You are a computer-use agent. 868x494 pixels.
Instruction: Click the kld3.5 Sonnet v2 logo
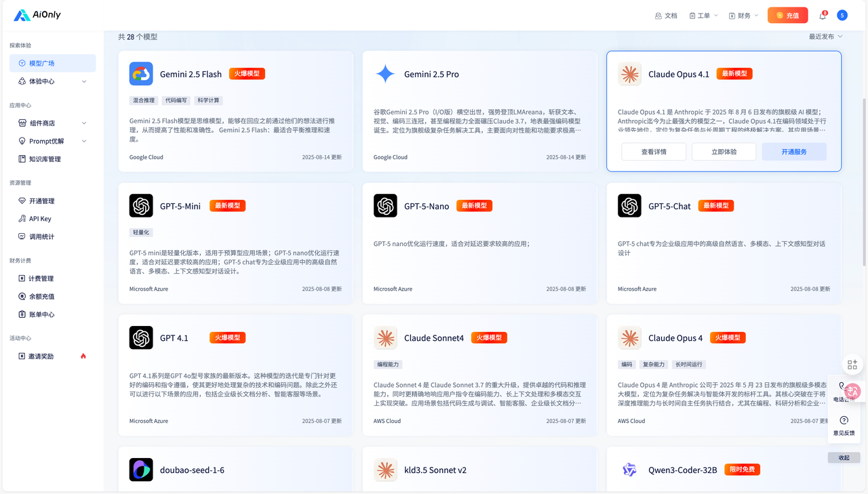(385, 470)
